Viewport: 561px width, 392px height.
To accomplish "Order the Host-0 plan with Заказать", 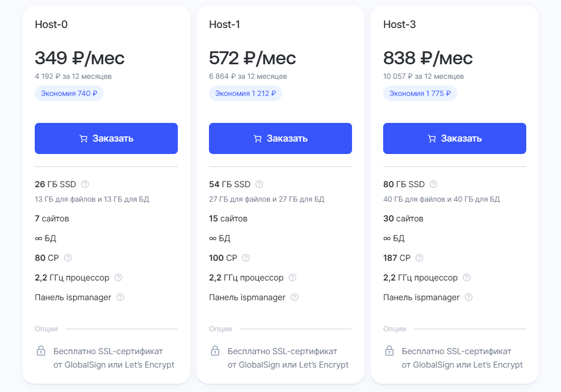I will 106,138.
